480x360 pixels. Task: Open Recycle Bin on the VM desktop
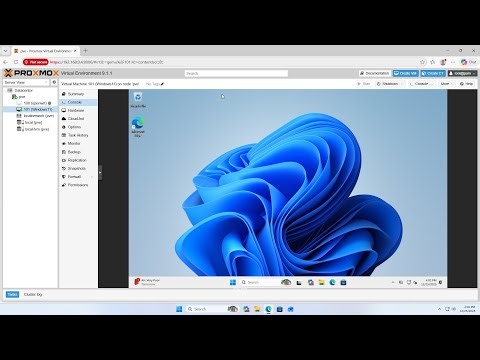point(138,100)
